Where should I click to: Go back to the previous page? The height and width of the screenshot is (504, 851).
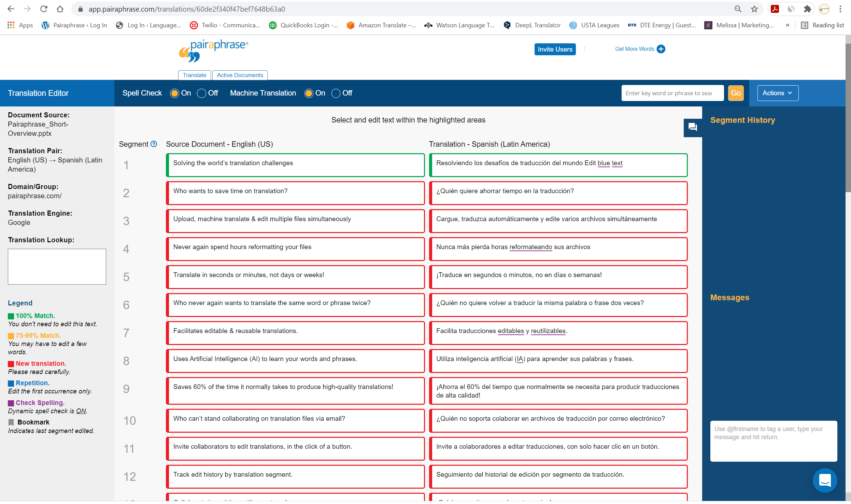point(11,9)
